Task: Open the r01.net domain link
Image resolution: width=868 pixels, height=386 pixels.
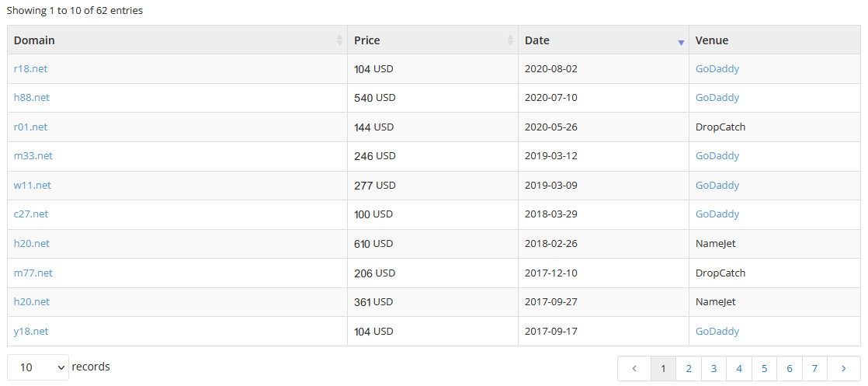Action: 30,127
